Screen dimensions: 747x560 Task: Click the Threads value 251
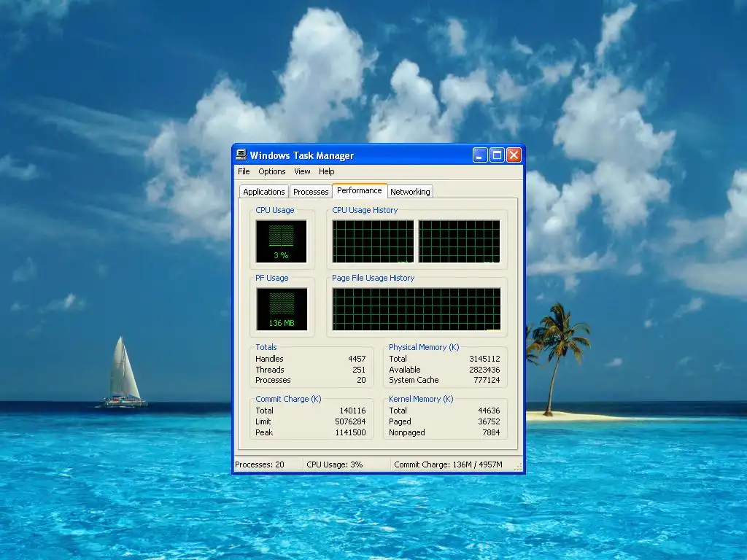tap(359, 370)
